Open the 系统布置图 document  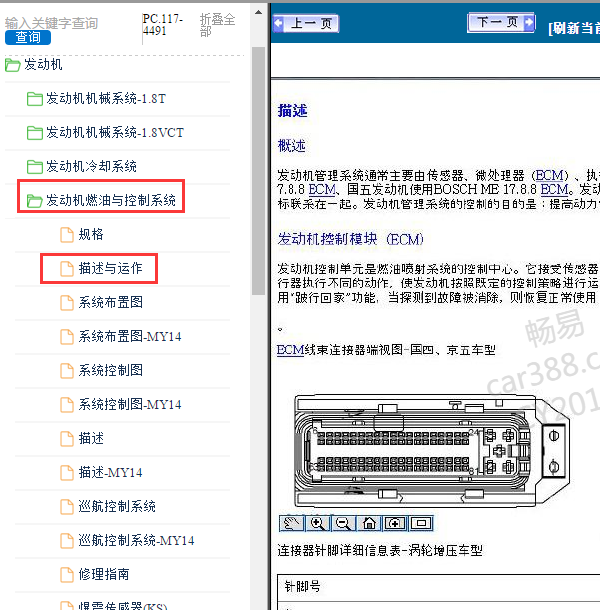(x=101, y=302)
